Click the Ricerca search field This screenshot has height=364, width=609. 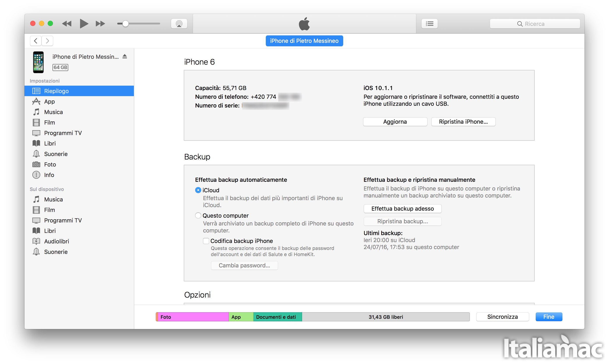pos(535,24)
